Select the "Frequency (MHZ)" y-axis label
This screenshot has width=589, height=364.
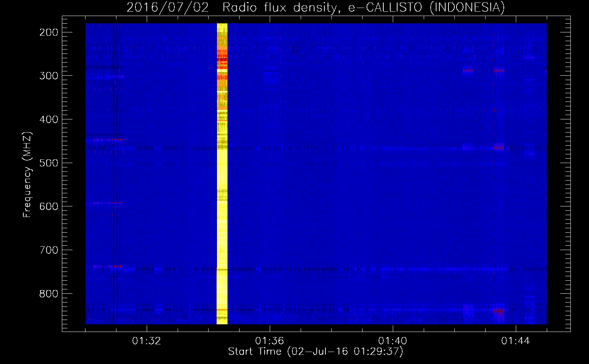pos(27,175)
